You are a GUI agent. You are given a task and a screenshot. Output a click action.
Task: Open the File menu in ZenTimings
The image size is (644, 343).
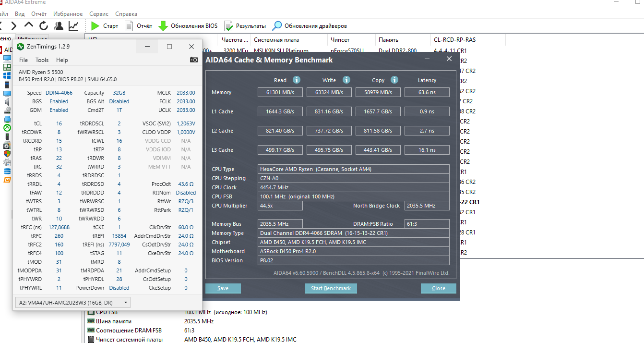(x=24, y=60)
